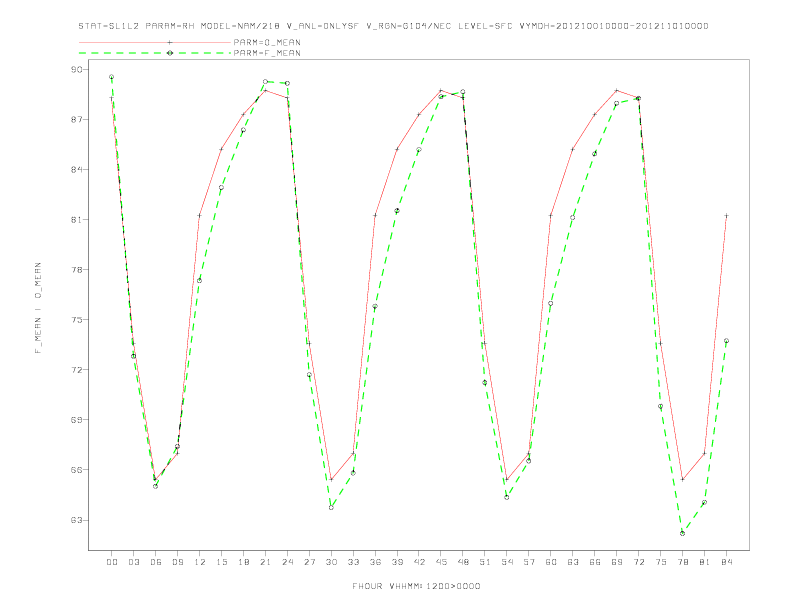Click x-axis tick label 27

click(309, 562)
